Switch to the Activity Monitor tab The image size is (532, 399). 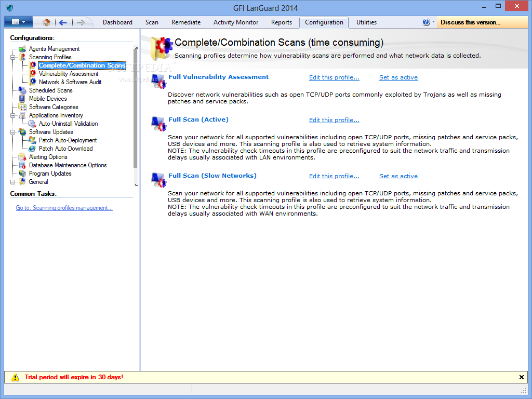point(236,22)
